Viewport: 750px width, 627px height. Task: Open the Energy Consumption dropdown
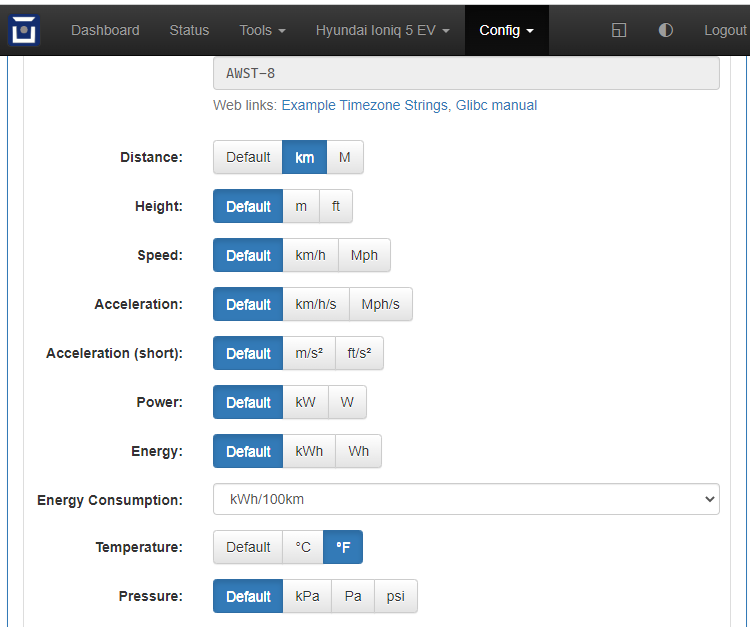[x=466, y=499]
